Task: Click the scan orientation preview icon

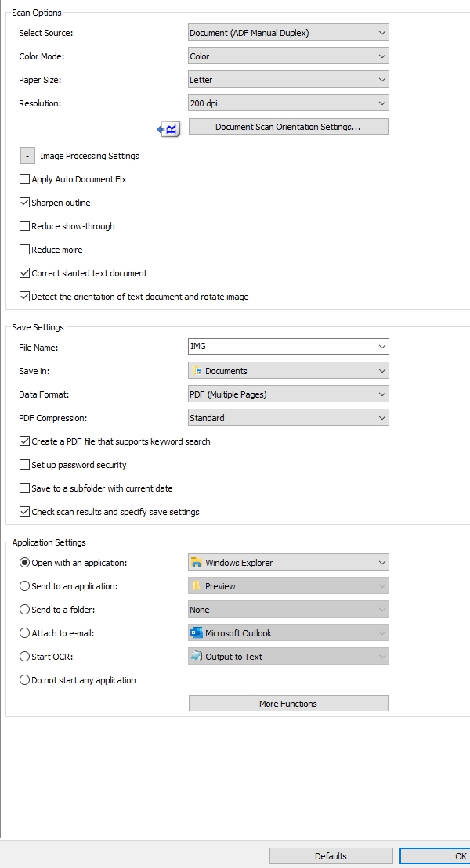Action: (170, 128)
